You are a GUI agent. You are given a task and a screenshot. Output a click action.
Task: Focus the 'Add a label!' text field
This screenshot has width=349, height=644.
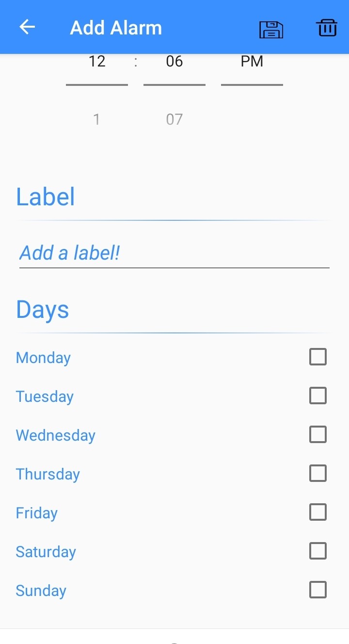click(x=174, y=253)
